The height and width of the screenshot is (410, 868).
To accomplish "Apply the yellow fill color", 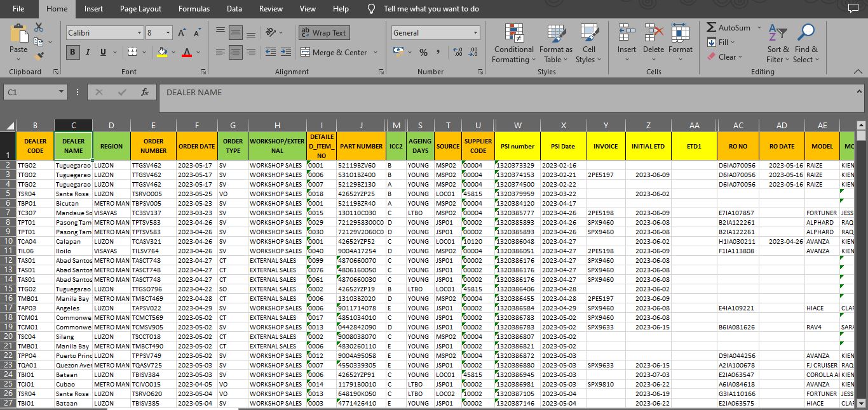I will 163,52.
